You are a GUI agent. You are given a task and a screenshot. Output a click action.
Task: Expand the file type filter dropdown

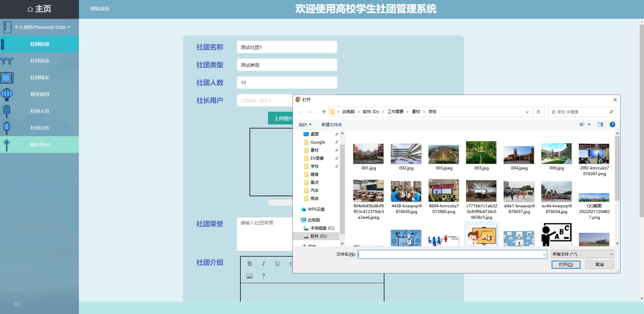[582, 254]
